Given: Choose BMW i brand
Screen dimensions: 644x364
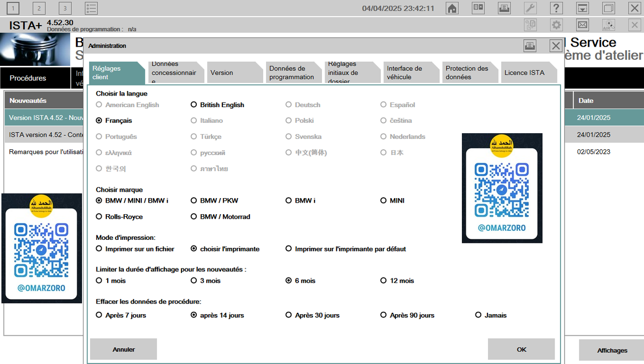Looking at the screenshot, I should (300, 201).
